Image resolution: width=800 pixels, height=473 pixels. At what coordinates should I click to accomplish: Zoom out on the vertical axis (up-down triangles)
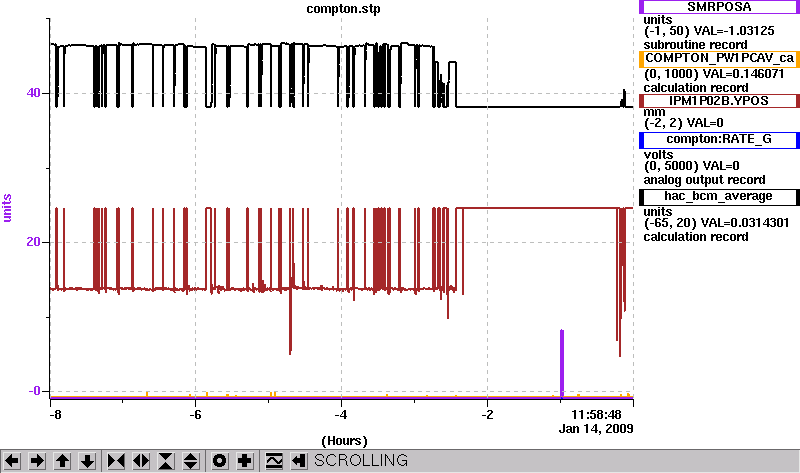tap(190, 461)
